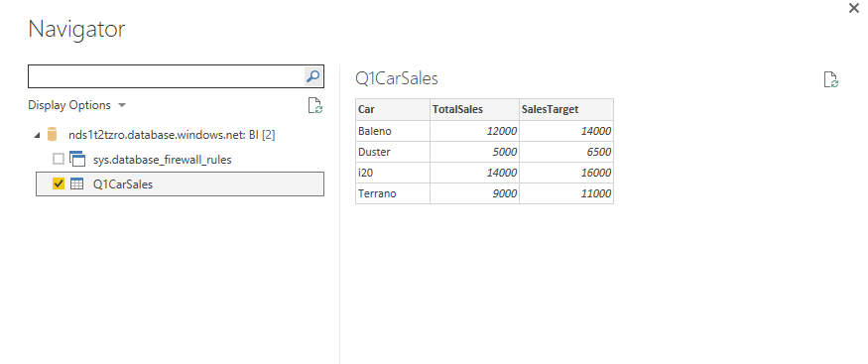The height and width of the screenshot is (364, 868).
Task: Click the refresh icon beside Display Options
Action: pyautogui.click(x=315, y=105)
